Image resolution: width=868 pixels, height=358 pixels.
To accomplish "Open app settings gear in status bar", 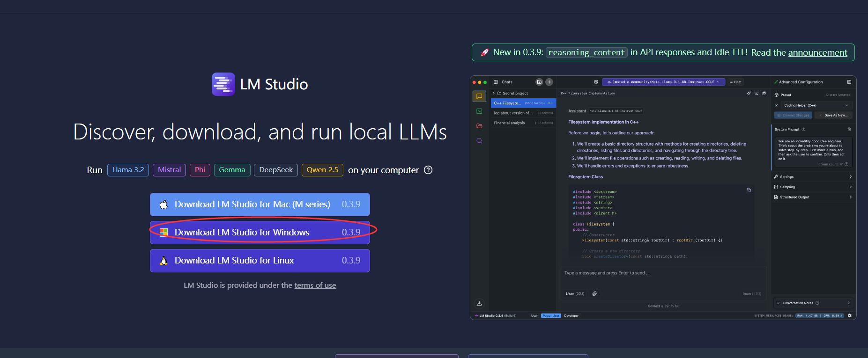I will (850, 316).
